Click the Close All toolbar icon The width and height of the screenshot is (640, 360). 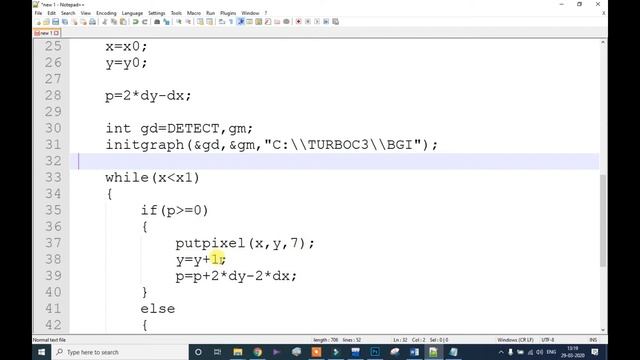[x=83, y=22]
